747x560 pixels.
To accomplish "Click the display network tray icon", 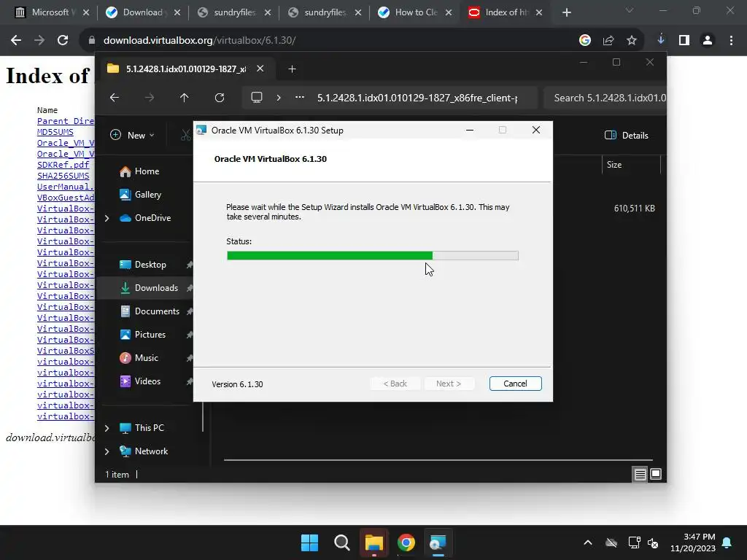I will 634,542.
